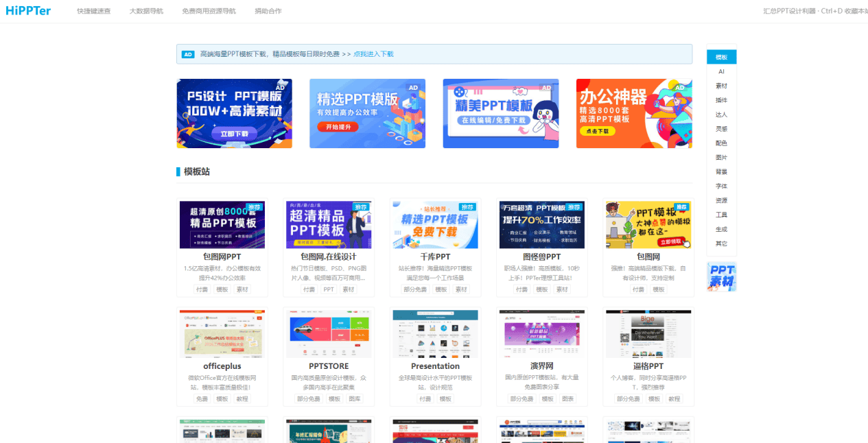The height and width of the screenshot is (443, 868).
Task: Click the 图怪兽PPT title link
Action: point(542,257)
